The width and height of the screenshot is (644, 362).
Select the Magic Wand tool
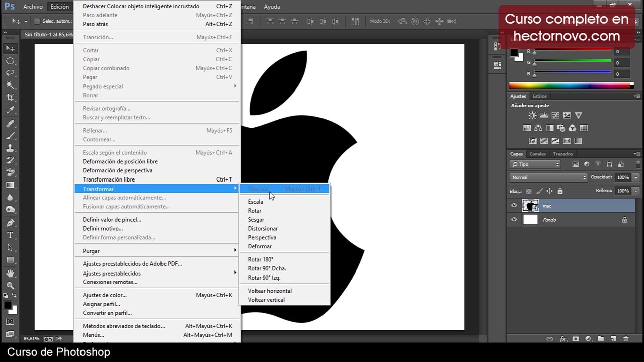point(10,85)
